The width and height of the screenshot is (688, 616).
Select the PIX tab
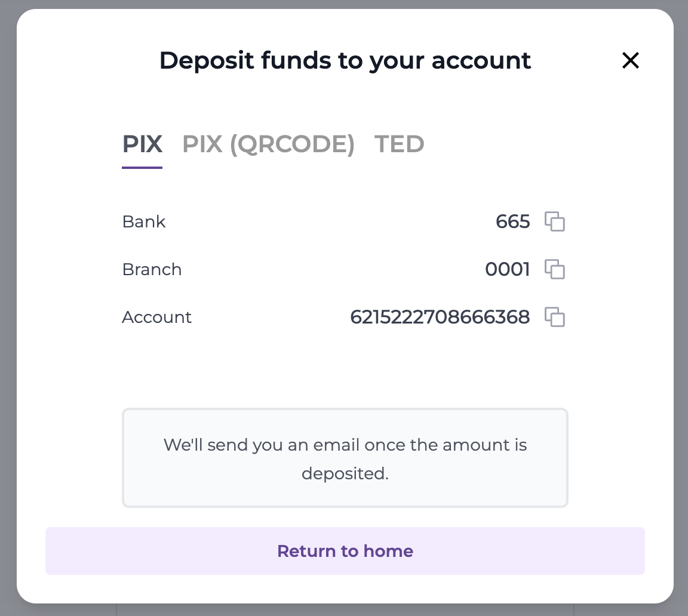pyautogui.click(x=142, y=144)
